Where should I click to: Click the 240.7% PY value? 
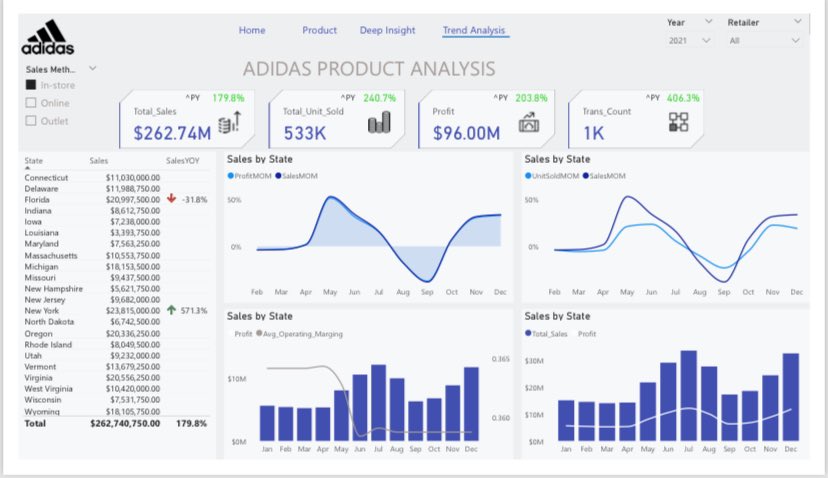379,98
